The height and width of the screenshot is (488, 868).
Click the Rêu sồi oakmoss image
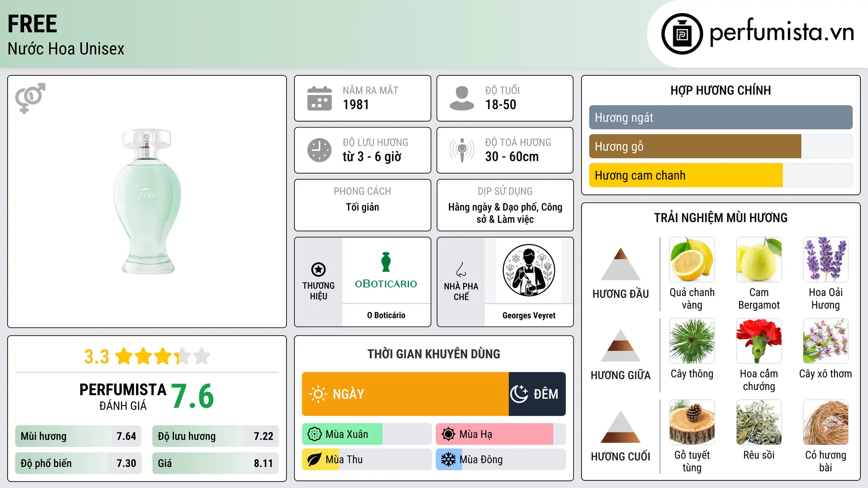pos(759,422)
